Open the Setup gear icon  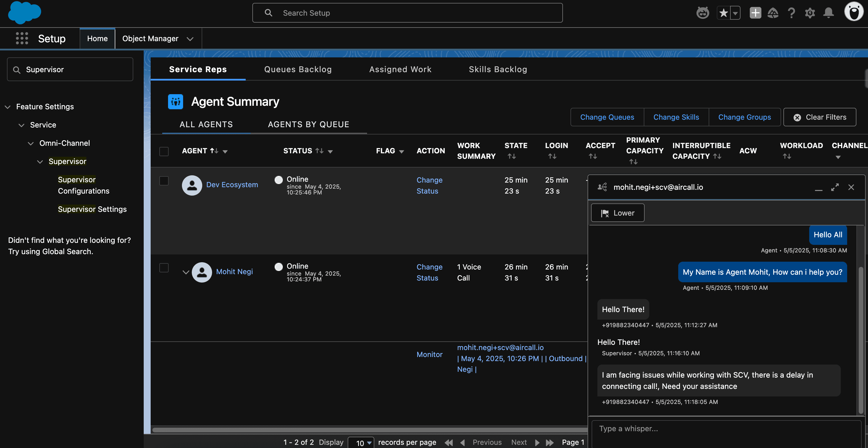(810, 13)
